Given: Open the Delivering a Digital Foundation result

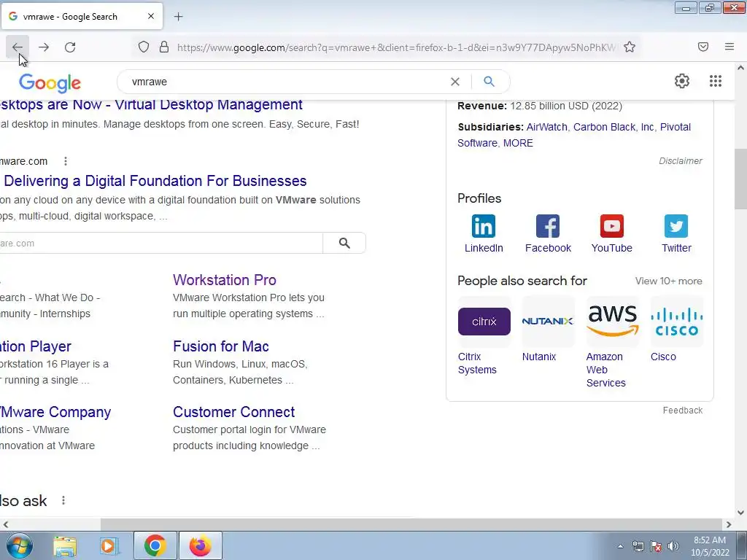Looking at the screenshot, I should pos(155,181).
